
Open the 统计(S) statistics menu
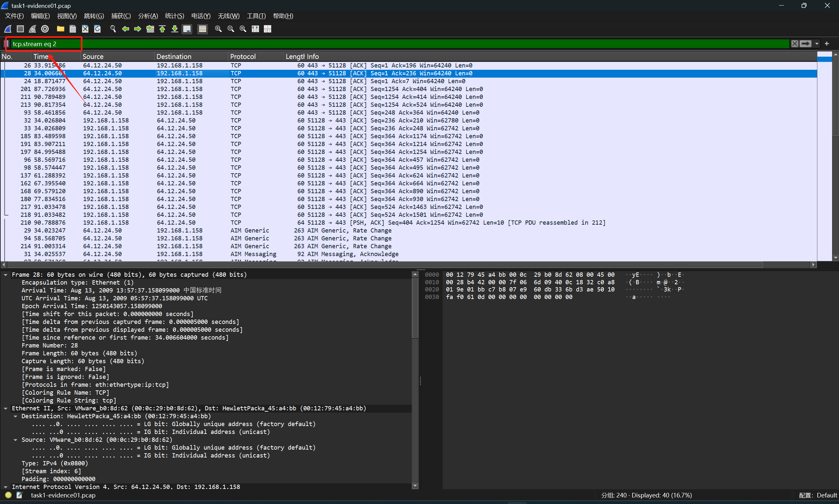coord(174,16)
